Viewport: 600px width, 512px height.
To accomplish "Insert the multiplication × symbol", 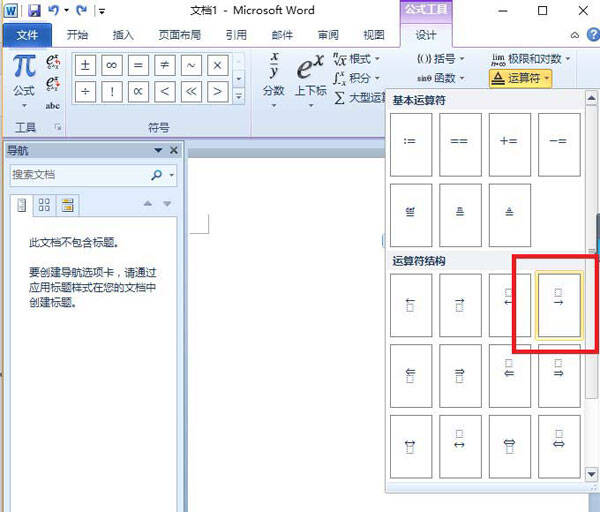I will pos(217,65).
